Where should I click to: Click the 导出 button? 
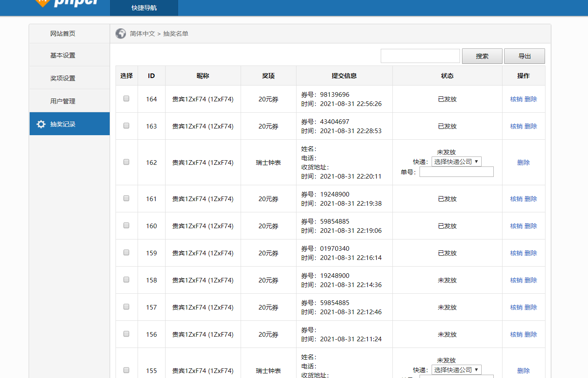click(525, 56)
